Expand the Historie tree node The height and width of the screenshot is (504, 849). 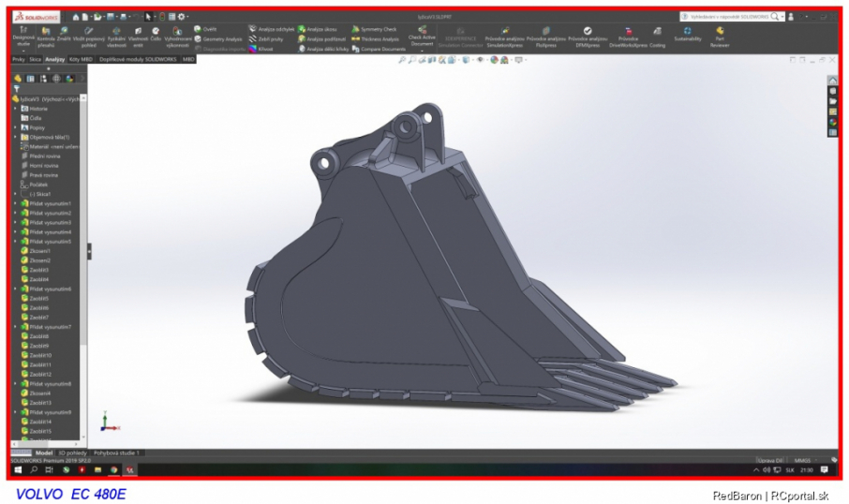(x=15, y=109)
